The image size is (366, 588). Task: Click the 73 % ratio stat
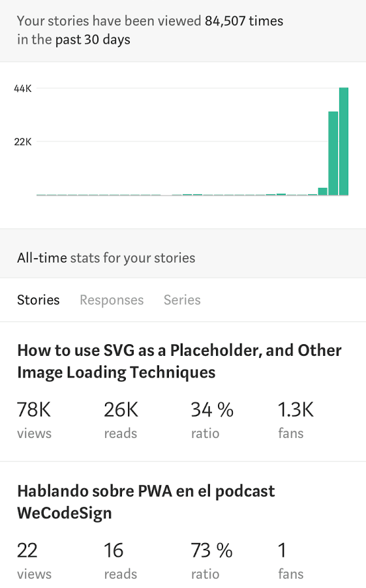coord(212,560)
